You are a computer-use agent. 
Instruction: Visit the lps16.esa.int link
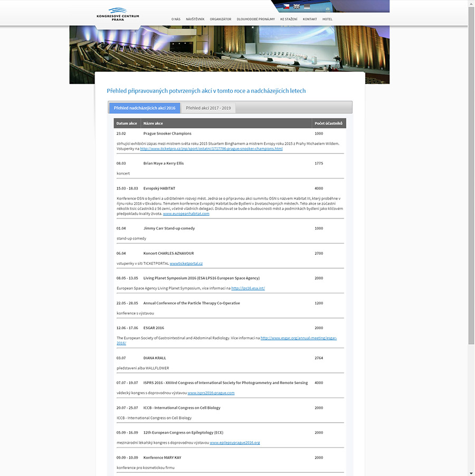[248, 288]
